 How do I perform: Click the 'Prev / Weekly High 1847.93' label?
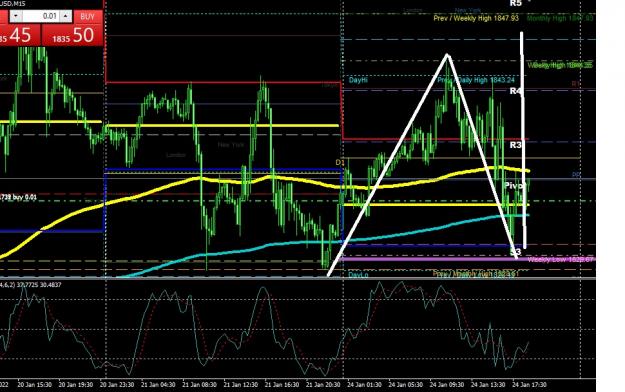(476, 18)
